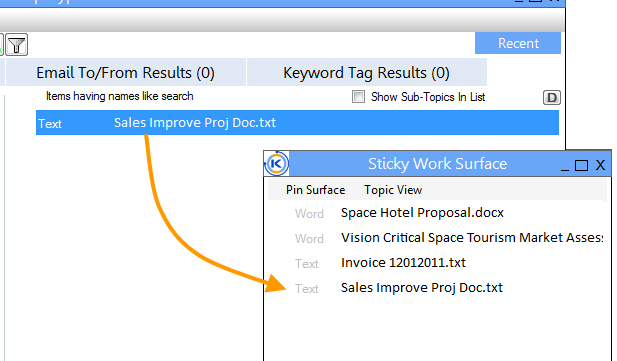Click Text type label beside Invoice file
This screenshot has width=617, height=361.
[307, 264]
